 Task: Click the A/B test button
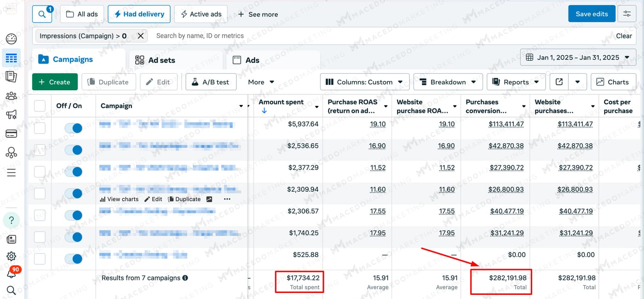pyautogui.click(x=211, y=82)
